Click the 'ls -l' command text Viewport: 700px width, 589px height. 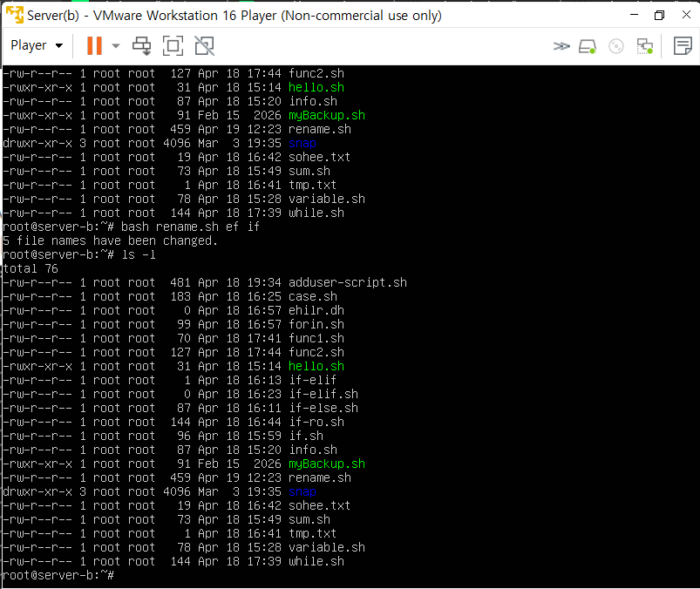(x=139, y=254)
